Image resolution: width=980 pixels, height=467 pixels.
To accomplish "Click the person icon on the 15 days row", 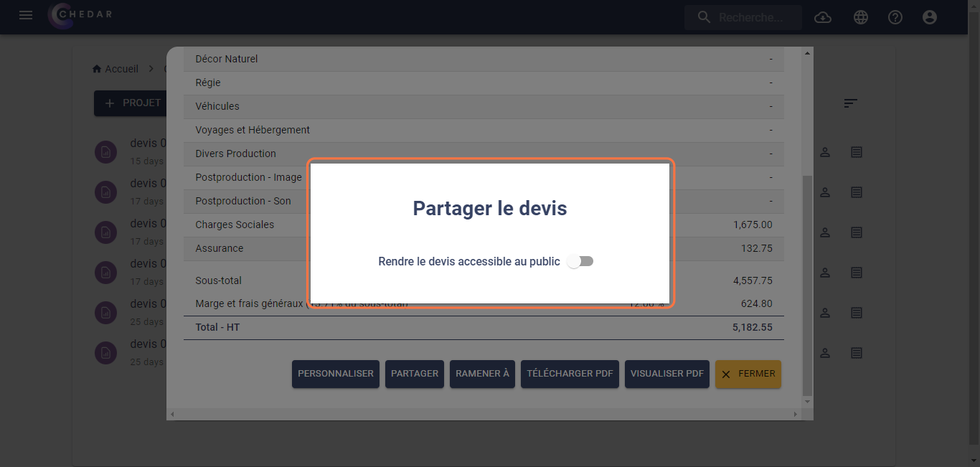I will (825, 152).
